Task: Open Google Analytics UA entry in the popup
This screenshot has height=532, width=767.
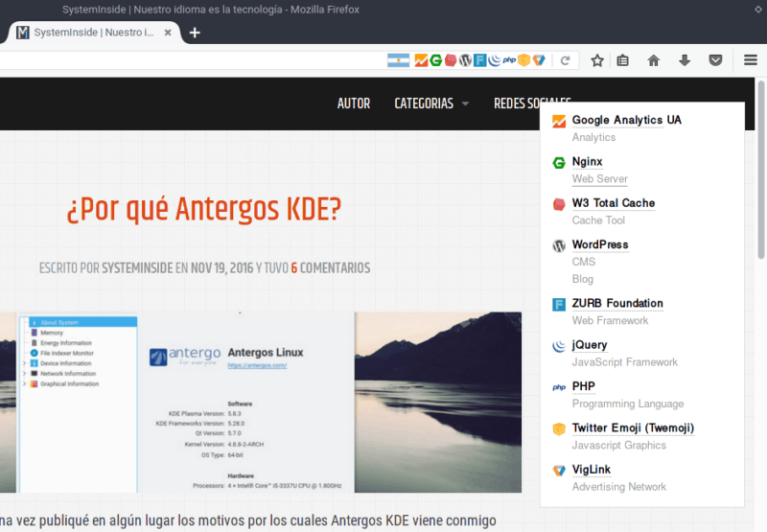Action: 626,121
